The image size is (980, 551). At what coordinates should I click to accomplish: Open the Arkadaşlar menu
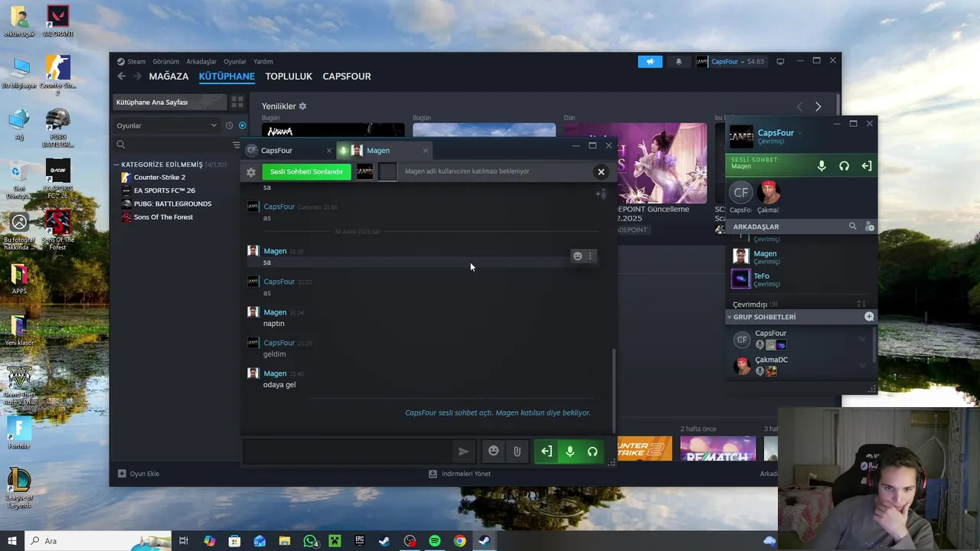pyautogui.click(x=201, y=61)
